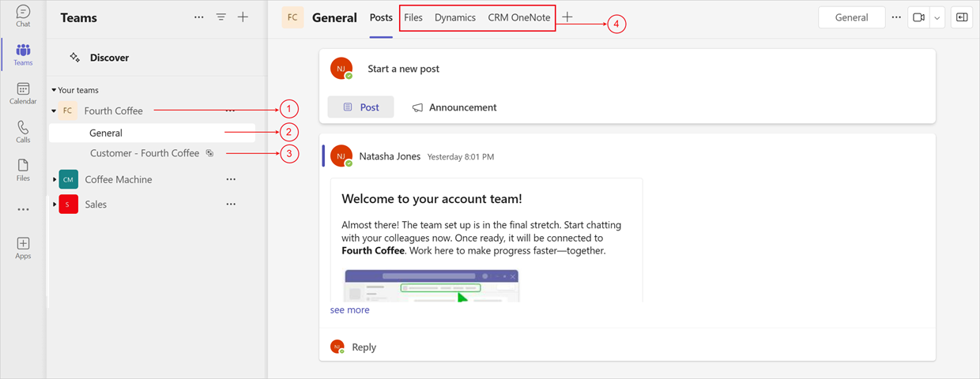980x379 pixels.
Task: Click the see more link
Action: click(349, 310)
